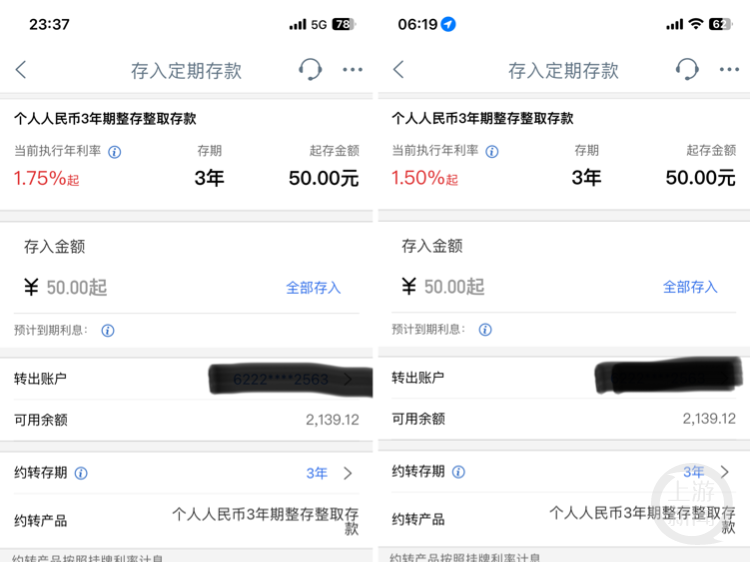The image size is (750, 562).
Task: Tap 约转存期 info icon on right screen
Action: pyautogui.click(x=458, y=472)
